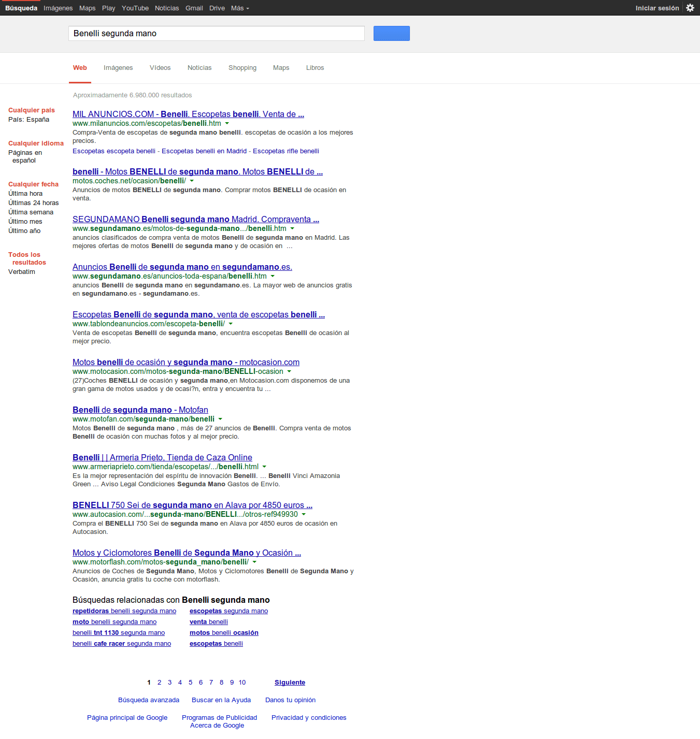Viewport: 700px width, 739px height.
Task: Click the blue search button
Action: (x=392, y=33)
